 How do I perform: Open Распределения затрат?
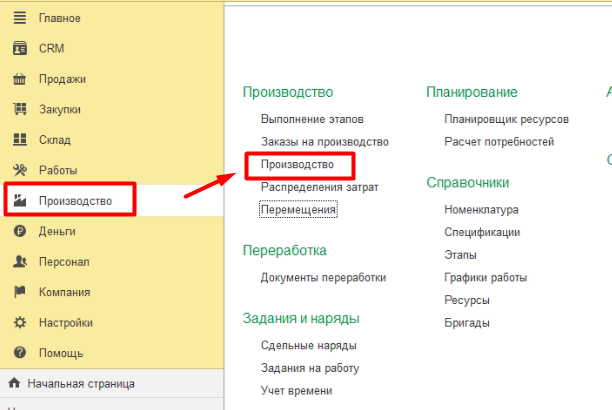320,187
